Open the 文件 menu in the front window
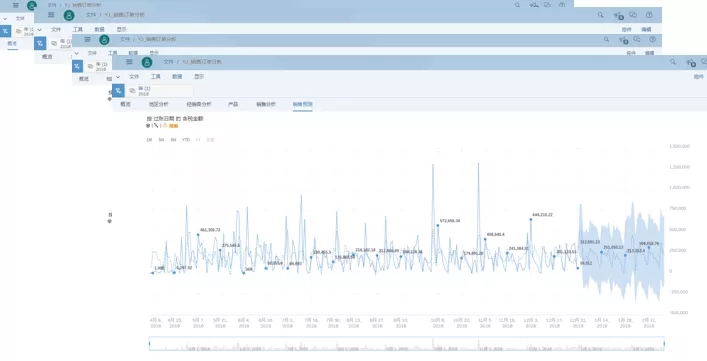The image size is (707, 361). click(134, 77)
